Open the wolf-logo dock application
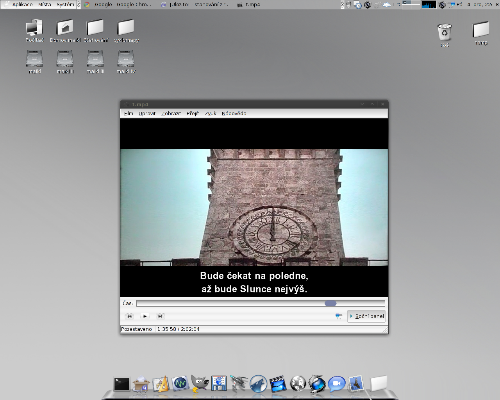The image size is (500, 400). point(258,383)
